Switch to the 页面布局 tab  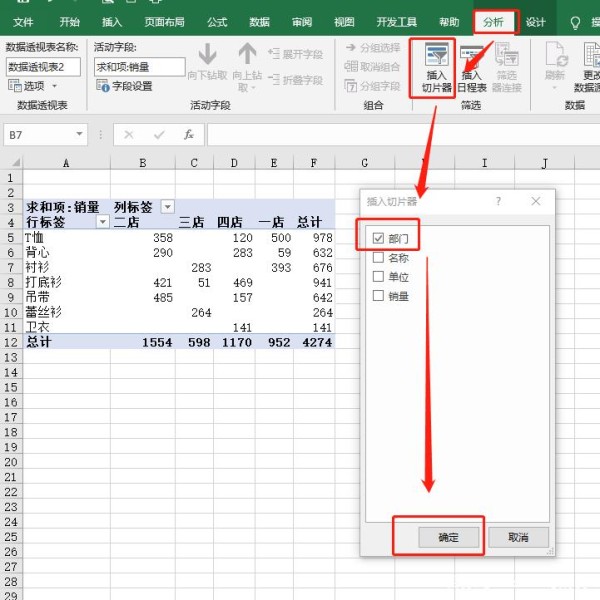[x=164, y=22]
